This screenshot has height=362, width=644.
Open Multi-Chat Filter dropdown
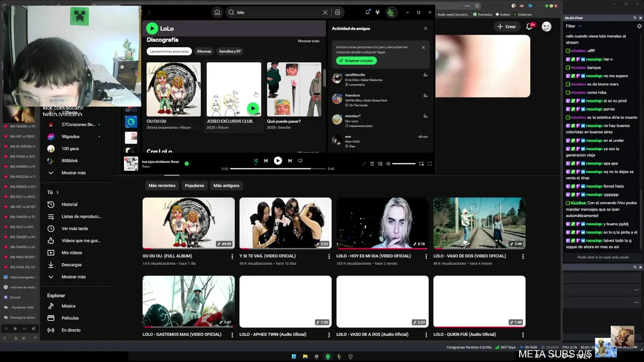[x=574, y=26]
